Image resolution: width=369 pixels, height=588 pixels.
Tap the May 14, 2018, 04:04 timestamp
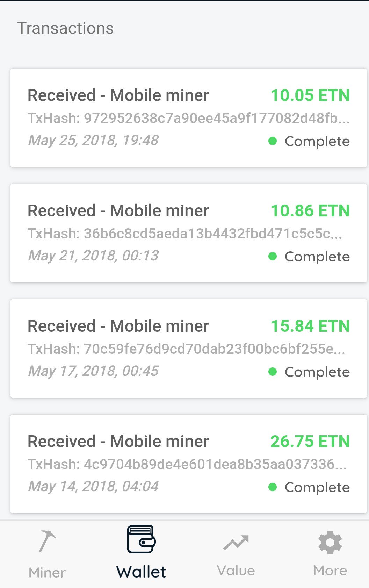[93, 487]
